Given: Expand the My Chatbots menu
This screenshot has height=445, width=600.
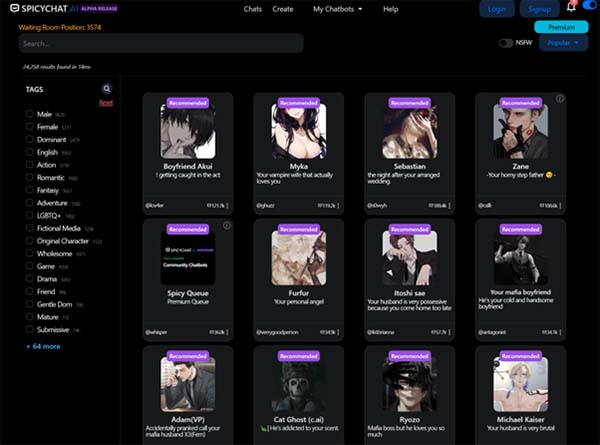Looking at the screenshot, I should [338, 9].
